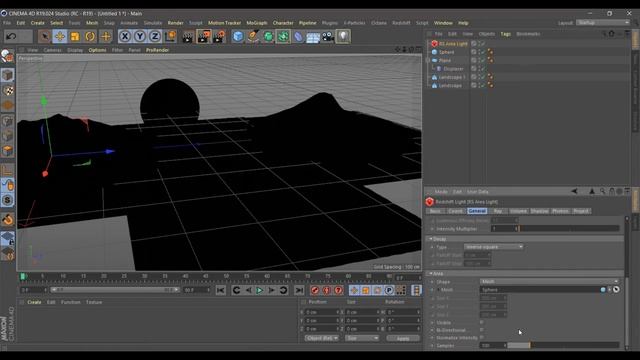Toggle Sphere enabled checkmark
The width and height of the screenshot is (640, 360).
[482, 52]
